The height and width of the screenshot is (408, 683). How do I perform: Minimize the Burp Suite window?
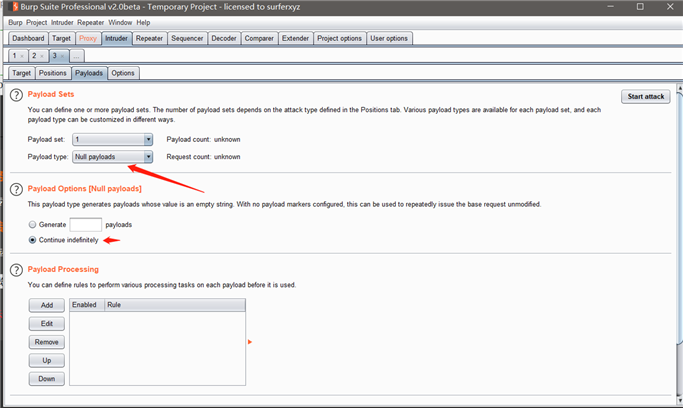pyautogui.click(x=611, y=7)
